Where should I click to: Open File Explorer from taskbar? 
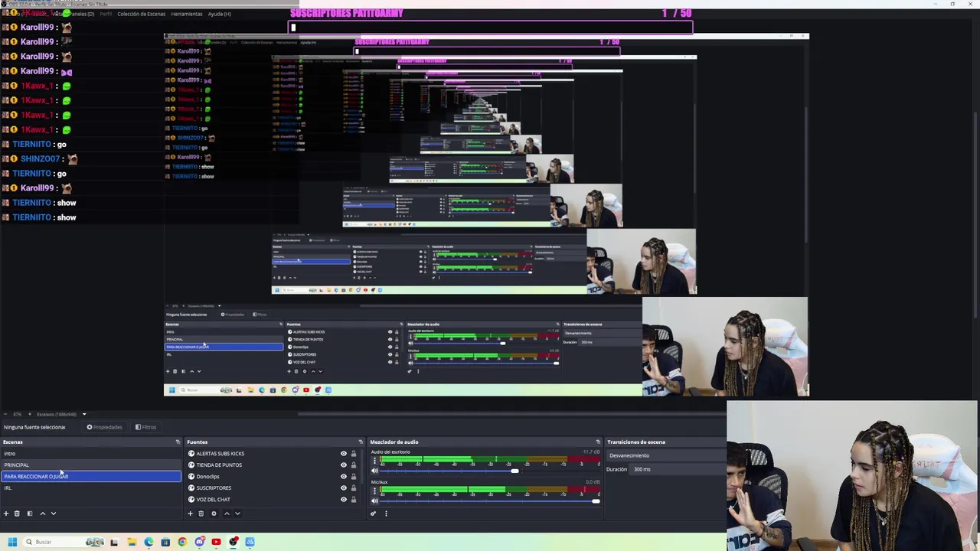[x=132, y=542]
